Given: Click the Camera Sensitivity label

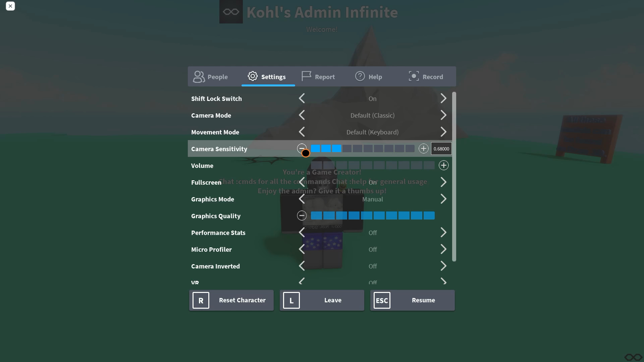Looking at the screenshot, I should 219,149.
